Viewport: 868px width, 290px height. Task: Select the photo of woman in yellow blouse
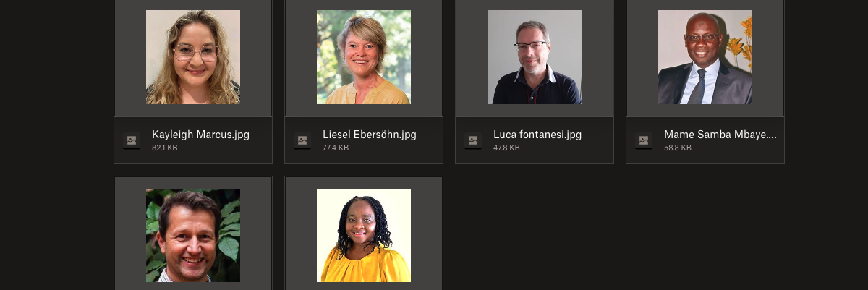[364, 235]
